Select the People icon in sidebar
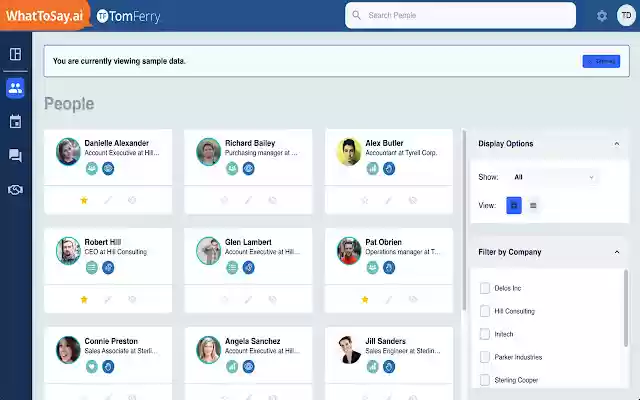 (16, 88)
